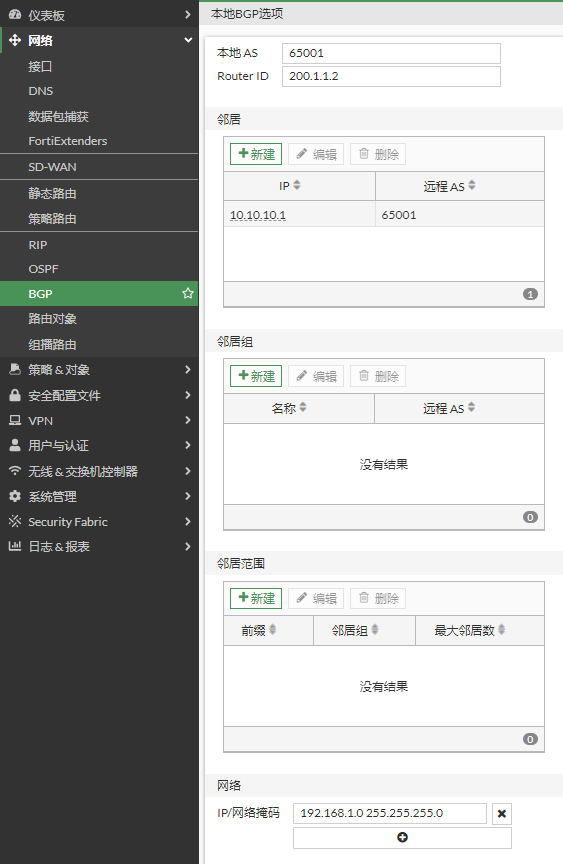Screen dimensions: 563x864
Task: Click 编辑 in the 邻居组 section
Action: pyautogui.click(x=316, y=376)
